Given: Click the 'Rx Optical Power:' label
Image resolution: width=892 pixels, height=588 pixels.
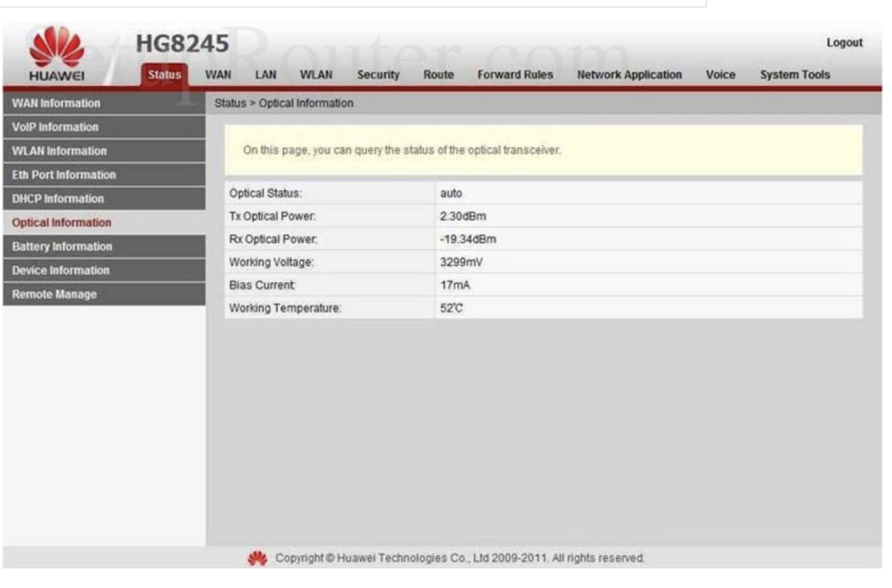Looking at the screenshot, I should 274,240.
